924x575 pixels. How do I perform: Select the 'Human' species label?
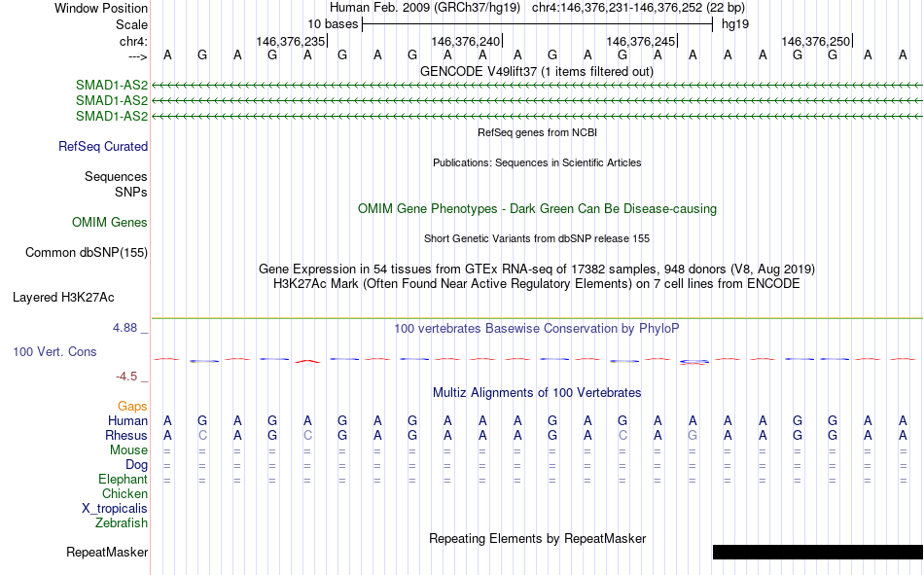[127, 420]
